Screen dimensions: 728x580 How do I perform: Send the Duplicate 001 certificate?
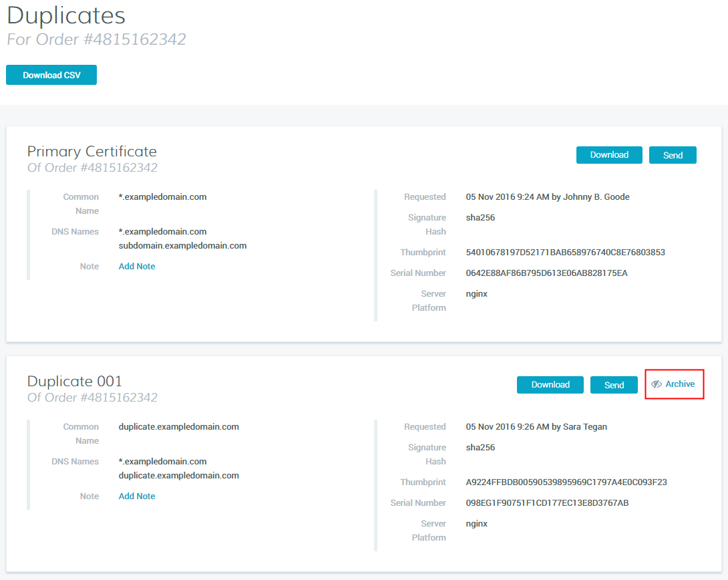[x=614, y=385]
